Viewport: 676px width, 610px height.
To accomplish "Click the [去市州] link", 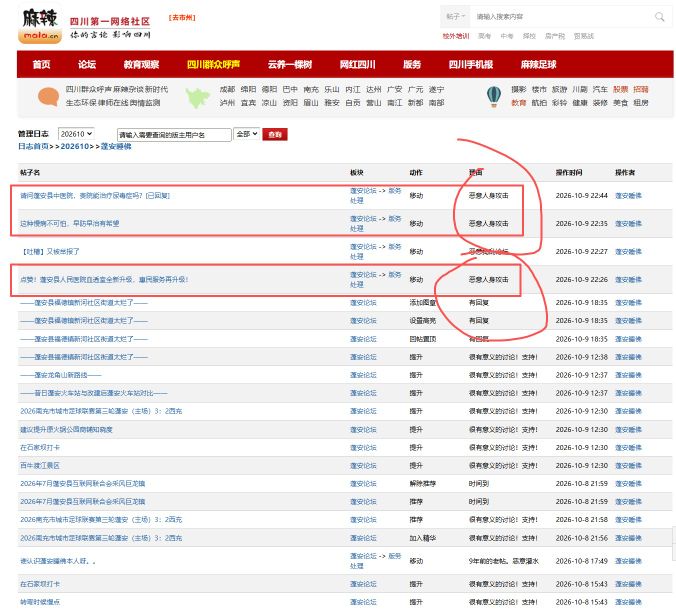I will pyautogui.click(x=182, y=18).
